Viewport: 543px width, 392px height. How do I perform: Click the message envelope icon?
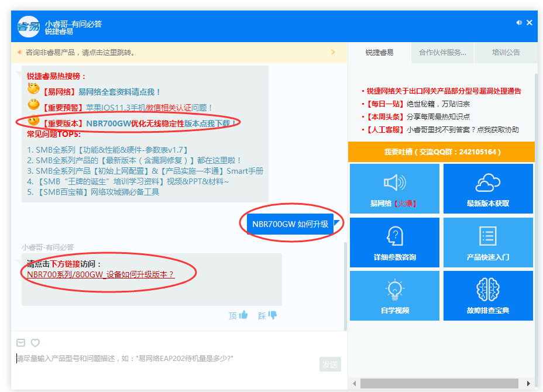(x=21, y=342)
